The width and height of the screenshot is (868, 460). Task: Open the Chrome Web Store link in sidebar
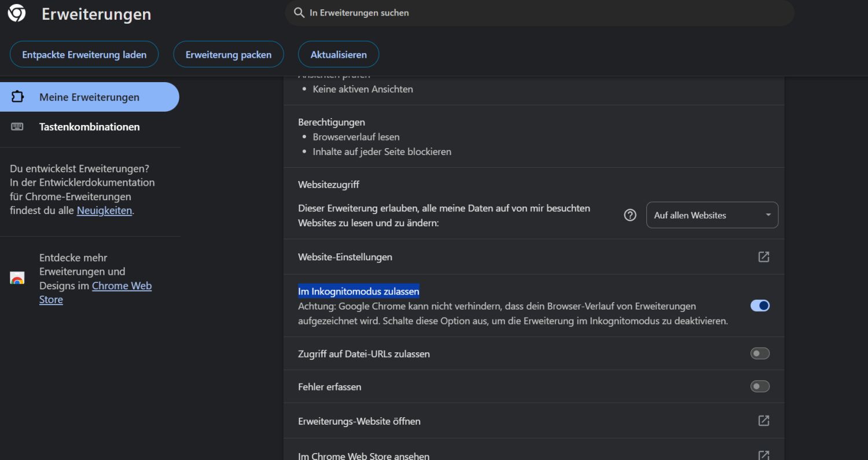[x=95, y=292]
